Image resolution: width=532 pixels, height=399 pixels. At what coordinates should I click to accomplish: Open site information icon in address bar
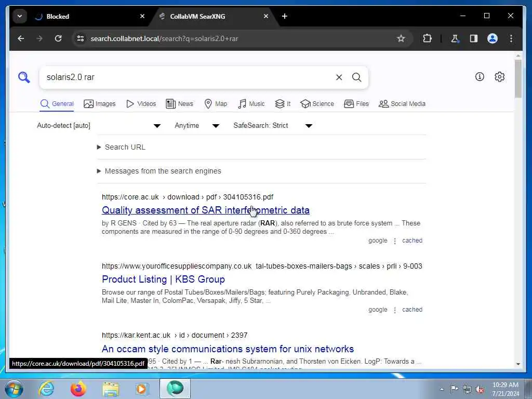(x=81, y=38)
